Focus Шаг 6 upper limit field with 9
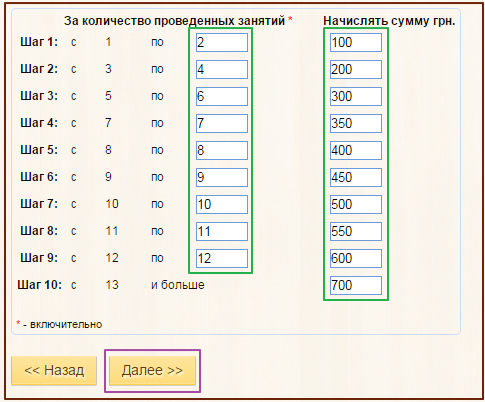Image resolution: width=485 pixels, height=402 pixels. (x=222, y=177)
